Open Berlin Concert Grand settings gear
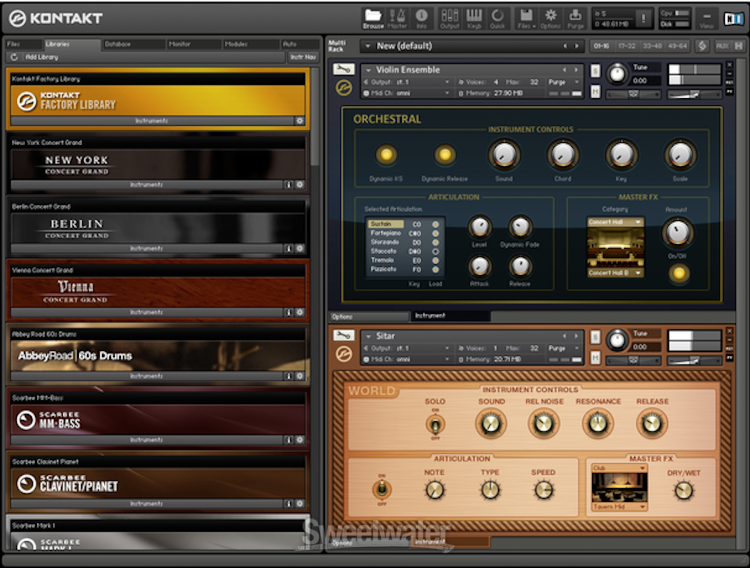The image size is (750, 568). [x=300, y=248]
